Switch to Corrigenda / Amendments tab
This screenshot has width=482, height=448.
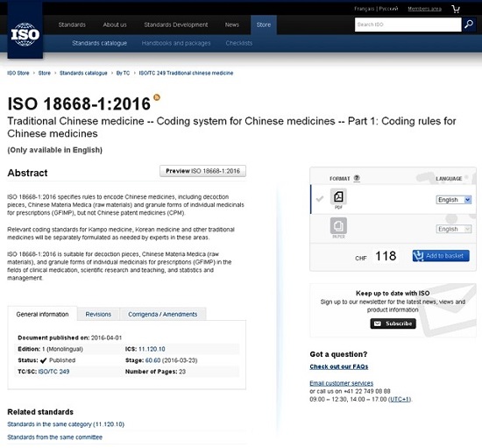(x=163, y=314)
